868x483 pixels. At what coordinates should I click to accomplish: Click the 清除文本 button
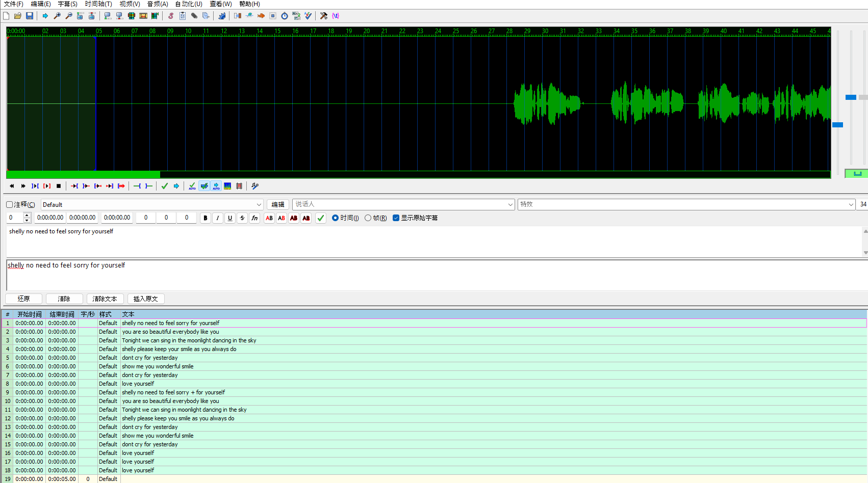(x=105, y=299)
